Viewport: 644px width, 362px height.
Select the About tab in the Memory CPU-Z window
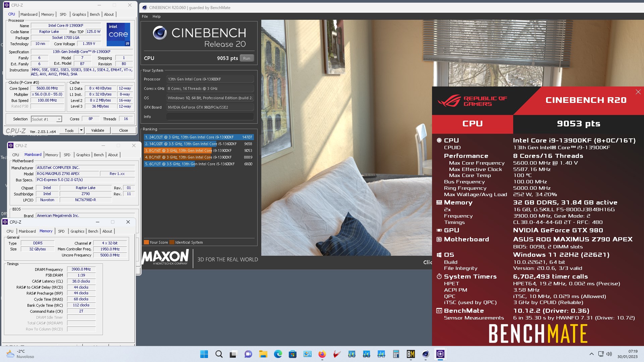[107, 231]
